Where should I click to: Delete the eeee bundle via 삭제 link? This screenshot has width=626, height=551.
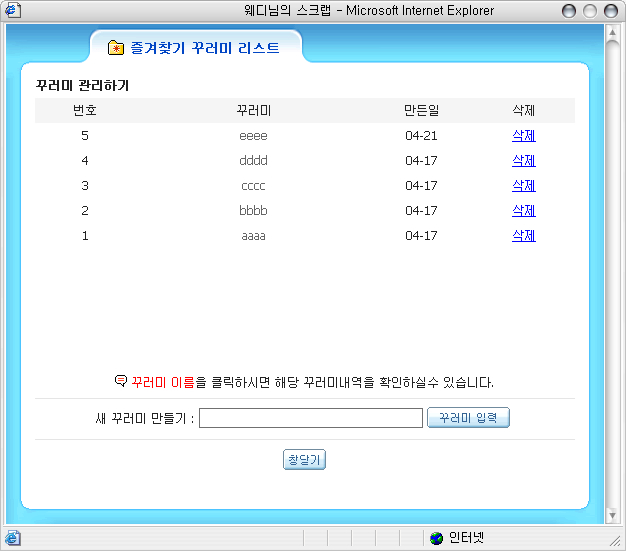[x=523, y=136]
